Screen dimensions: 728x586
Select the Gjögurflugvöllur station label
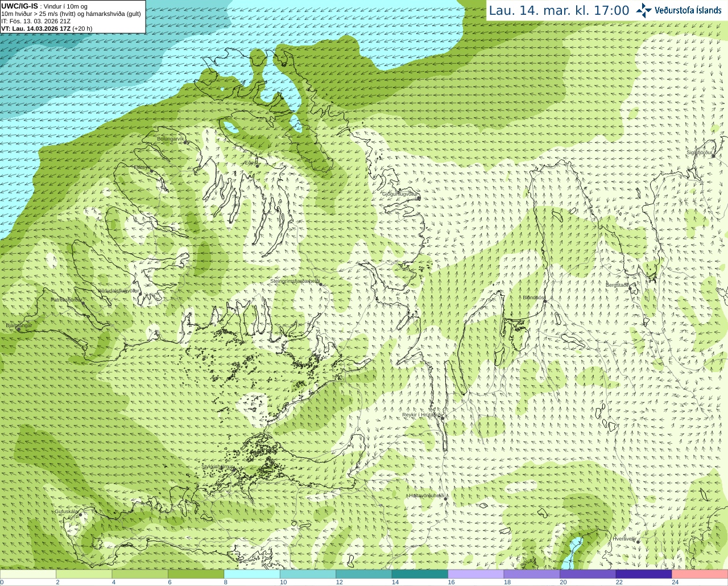click(399, 194)
